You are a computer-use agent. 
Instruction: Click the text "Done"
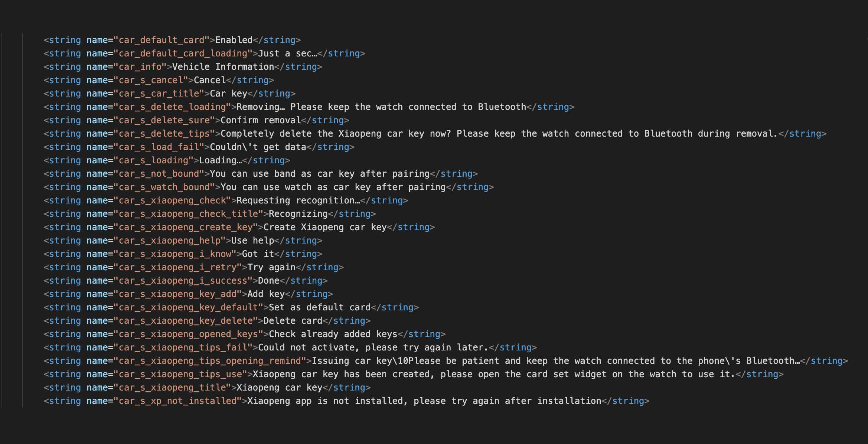(269, 281)
